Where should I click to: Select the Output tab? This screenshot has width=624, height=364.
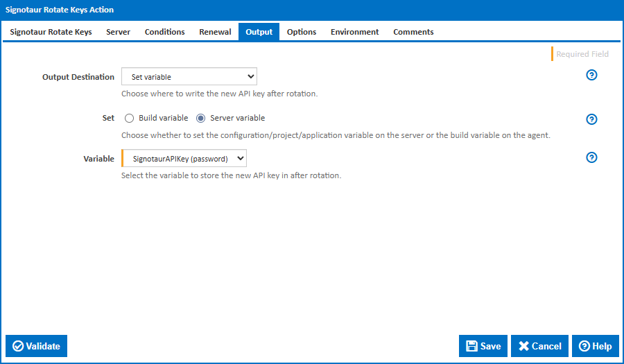pos(259,32)
